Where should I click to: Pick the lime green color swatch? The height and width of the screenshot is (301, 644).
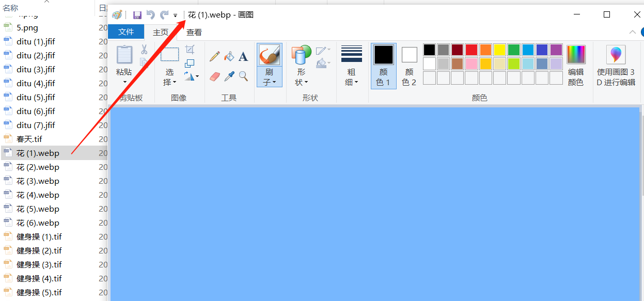tap(513, 64)
